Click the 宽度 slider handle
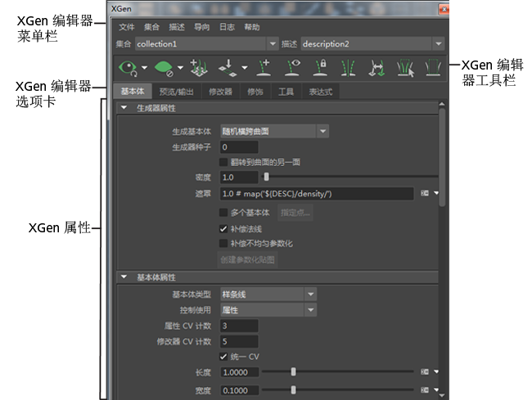532x400 pixels. tap(293, 390)
